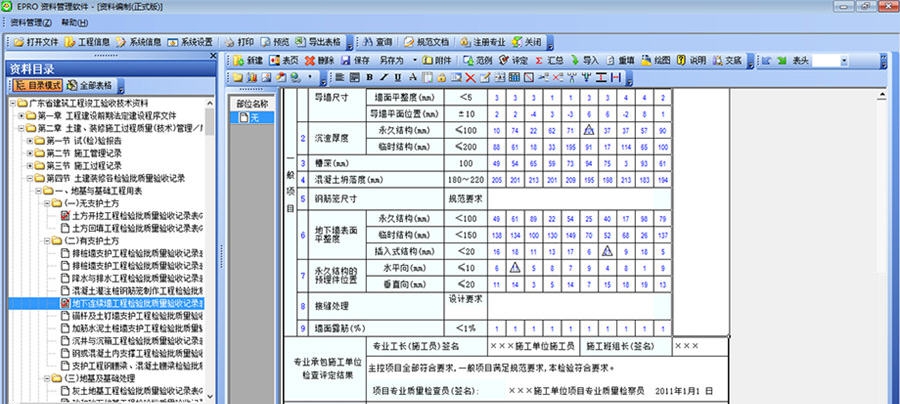
Task: Select 无 in the 部位名称 list
Action: [x=251, y=117]
